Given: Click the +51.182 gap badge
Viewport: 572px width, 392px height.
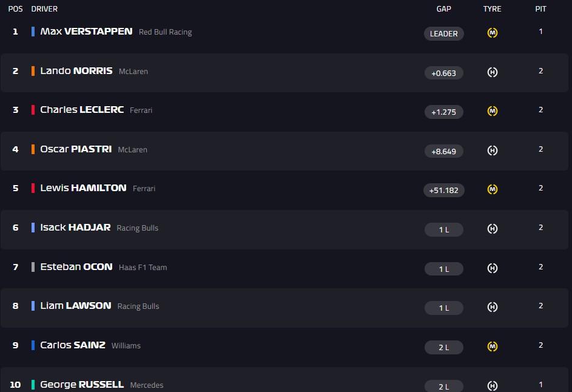Looking at the screenshot, I should pyautogui.click(x=444, y=191).
